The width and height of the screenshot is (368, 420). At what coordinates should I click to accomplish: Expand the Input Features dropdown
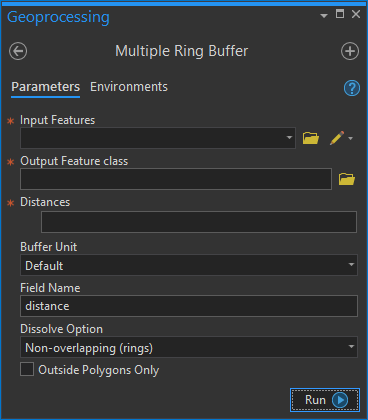(289, 138)
